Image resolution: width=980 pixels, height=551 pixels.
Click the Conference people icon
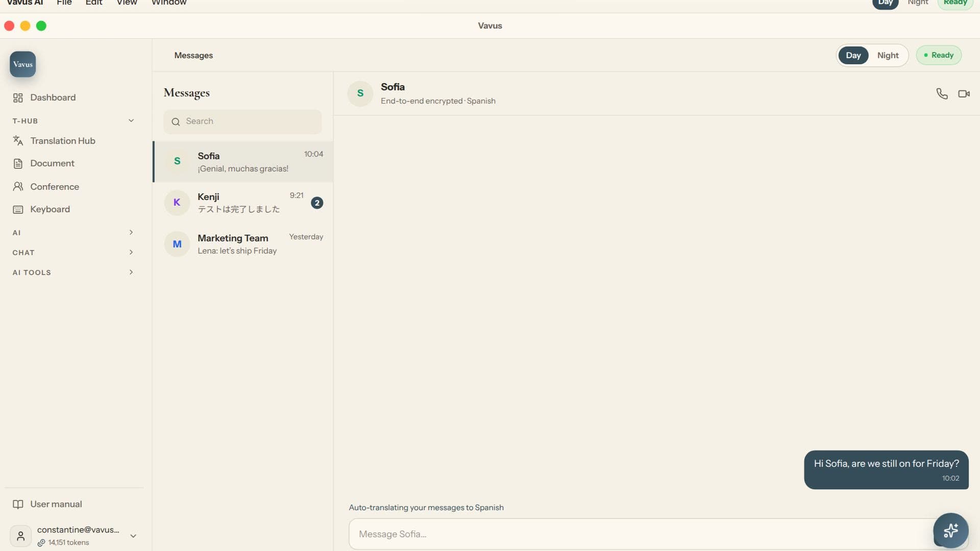coord(18,187)
